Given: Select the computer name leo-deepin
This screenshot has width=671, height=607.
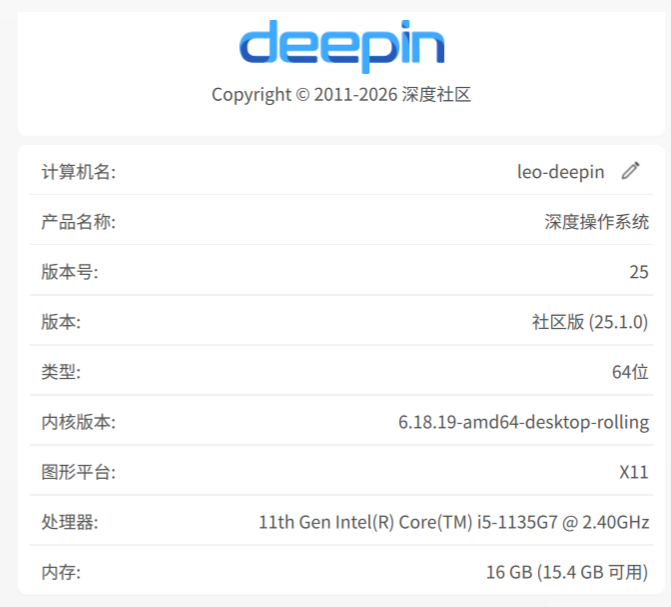Looking at the screenshot, I should coord(561,172).
